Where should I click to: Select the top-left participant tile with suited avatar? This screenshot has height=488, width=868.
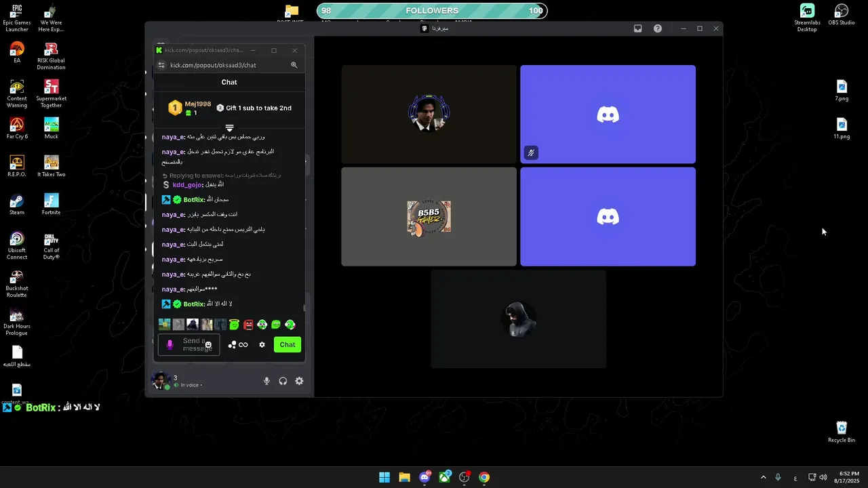[429, 114]
